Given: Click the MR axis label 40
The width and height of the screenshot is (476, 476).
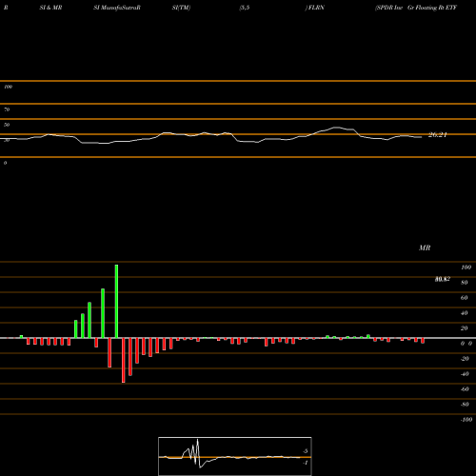Looking at the screenshot, I should click(x=464, y=313).
